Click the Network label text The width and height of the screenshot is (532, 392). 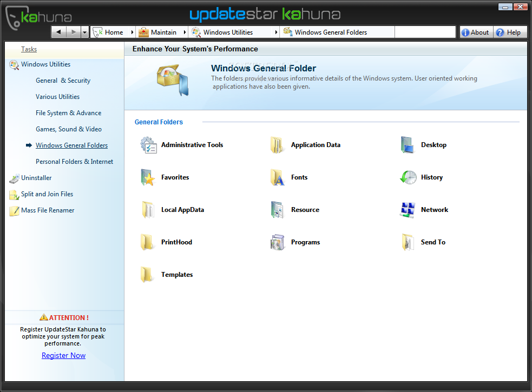[435, 210]
